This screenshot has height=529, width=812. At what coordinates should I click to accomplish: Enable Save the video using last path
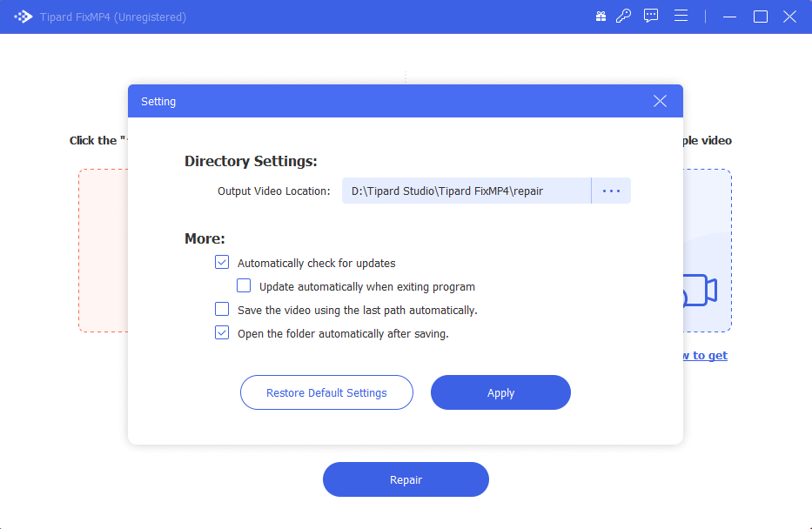click(x=222, y=309)
